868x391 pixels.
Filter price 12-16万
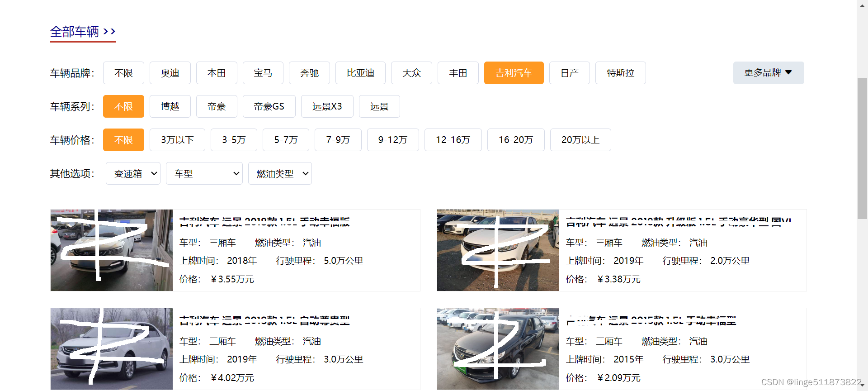tap(453, 140)
